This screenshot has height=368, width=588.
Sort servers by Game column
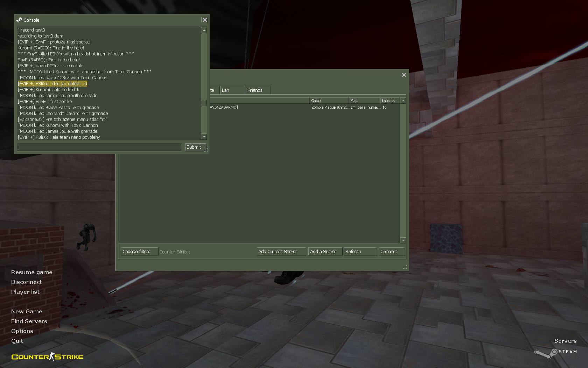click(329, 101)
